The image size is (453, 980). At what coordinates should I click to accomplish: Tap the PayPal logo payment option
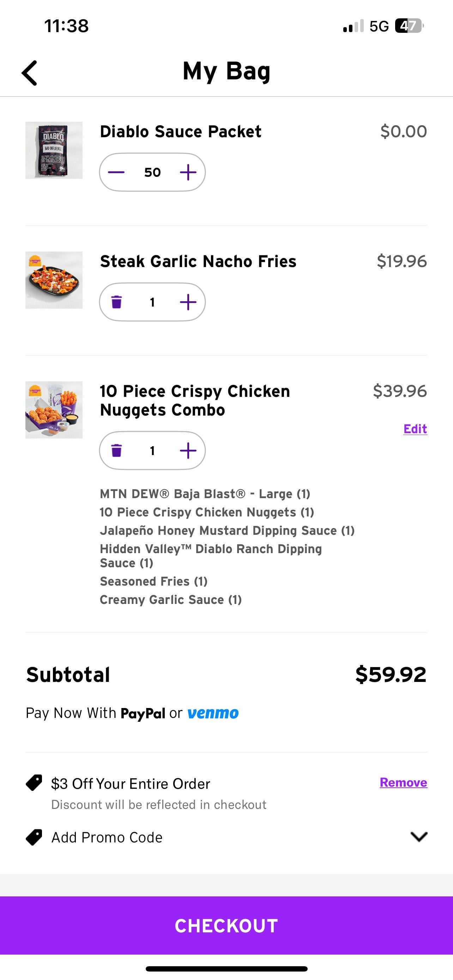click(x=143, y=713)
